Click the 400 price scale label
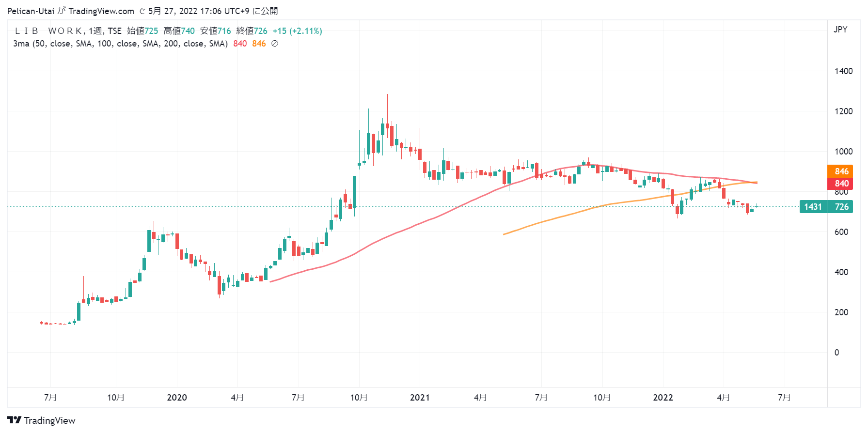 [841, 272]
